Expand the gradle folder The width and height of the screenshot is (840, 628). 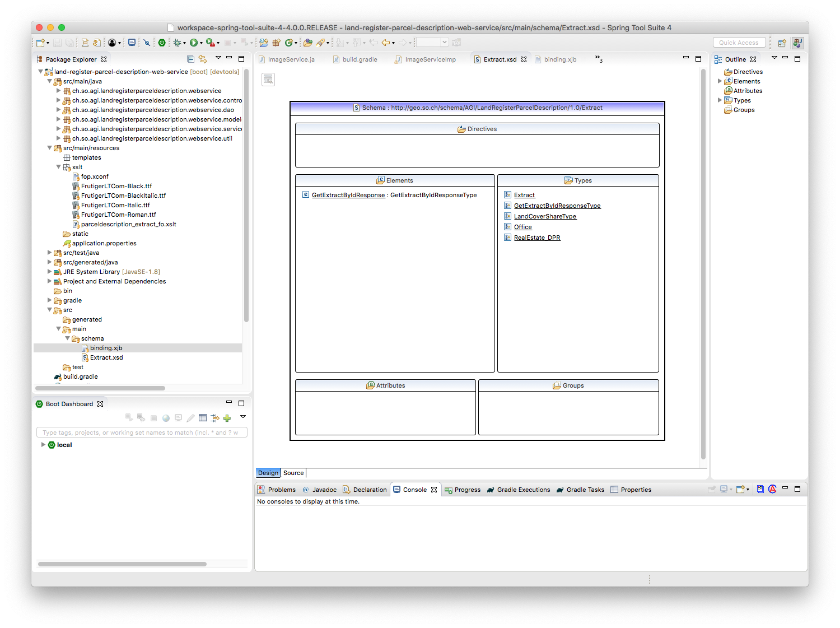tap(49, 300)
